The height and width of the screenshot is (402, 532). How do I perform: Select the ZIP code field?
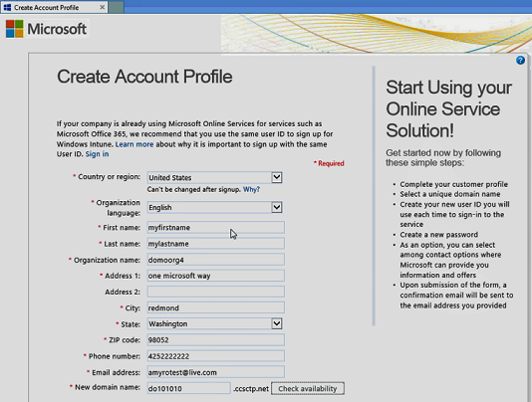(216, 340)
